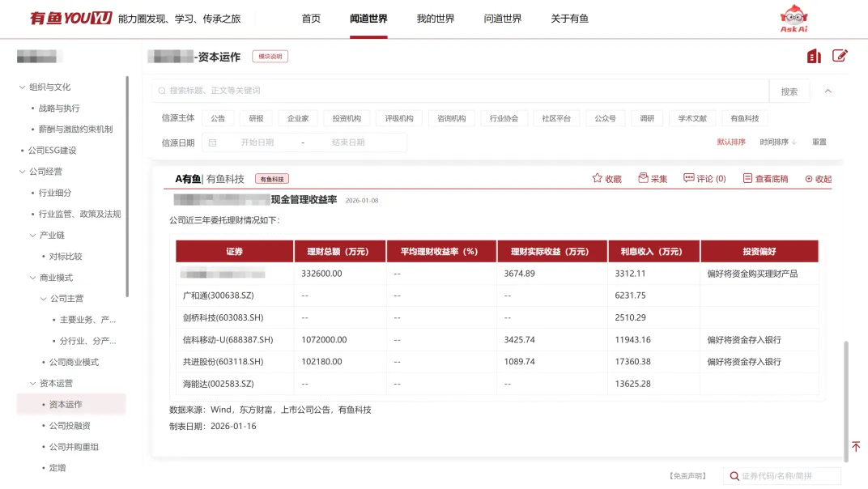Filter sources by 公告

pyautogui.click(x=218, y=118)
